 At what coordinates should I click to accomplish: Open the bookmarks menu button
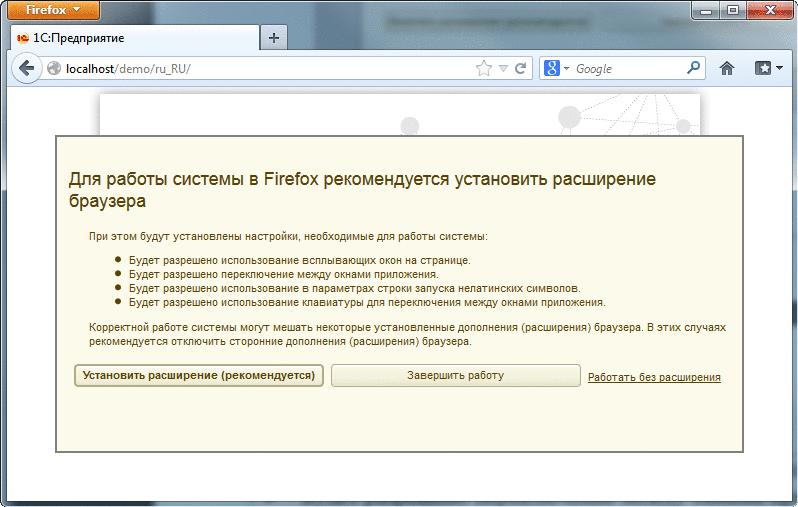coord(768,68)
